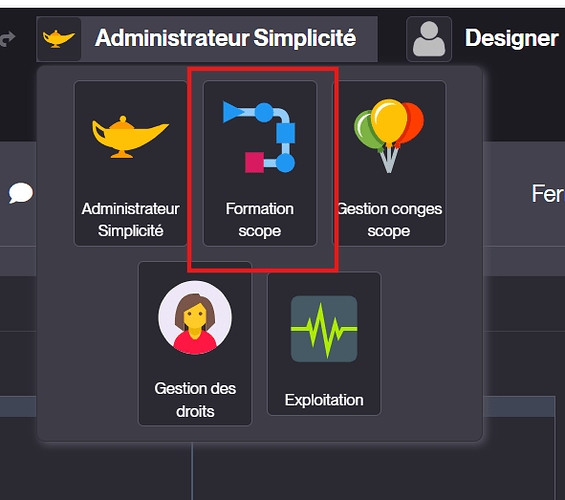Select the Gestion conges scope tile
Screen dimensions: 565x500
tap(389, 163)
